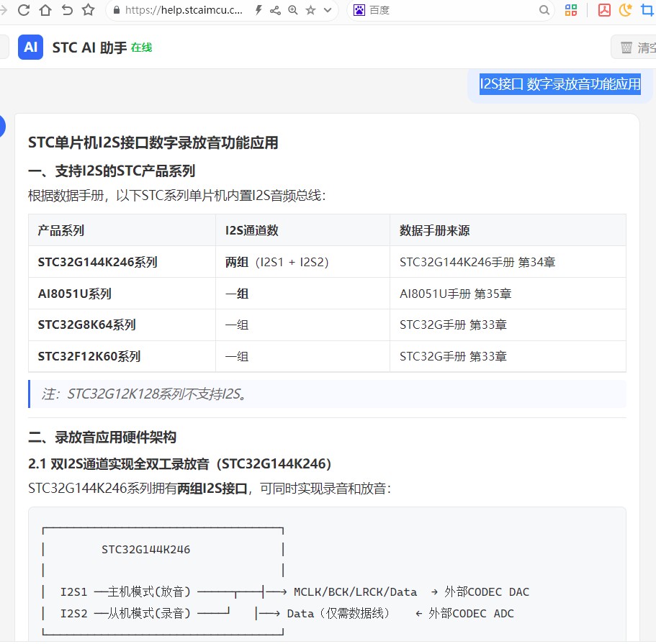Click the blue AI logo avatar
Screen dimensions: 656x644
[x=30, y=47]
